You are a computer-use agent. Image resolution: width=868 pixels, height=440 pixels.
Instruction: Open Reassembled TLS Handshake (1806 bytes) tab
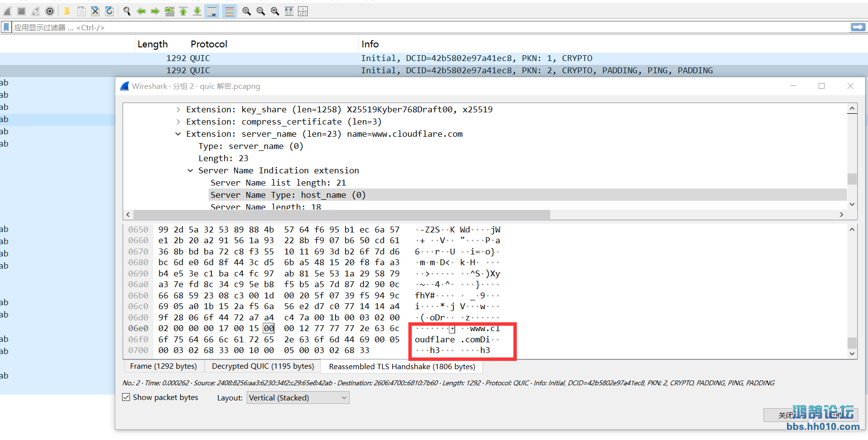click(402, 366)
